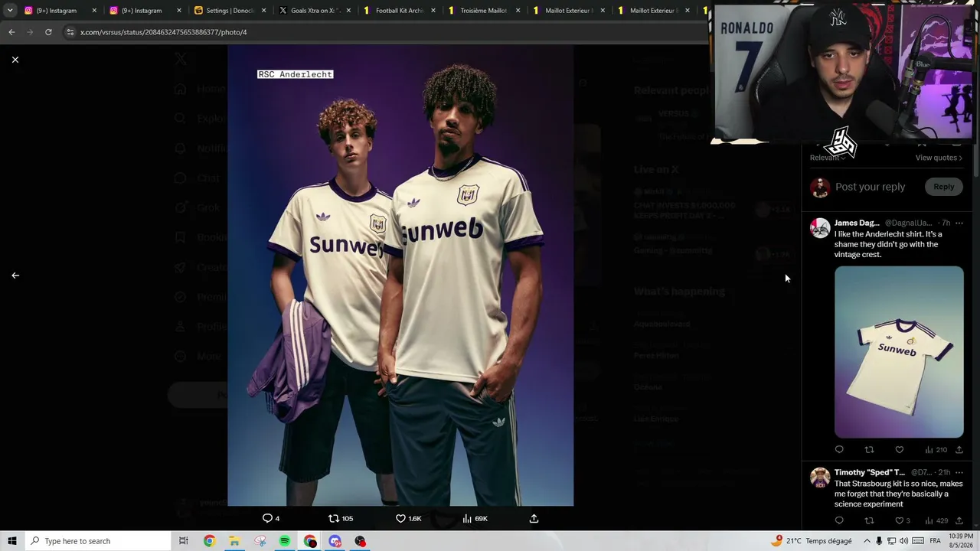Open the Troisième Maillot tab

pyautogui.click(x=484, y=11)
